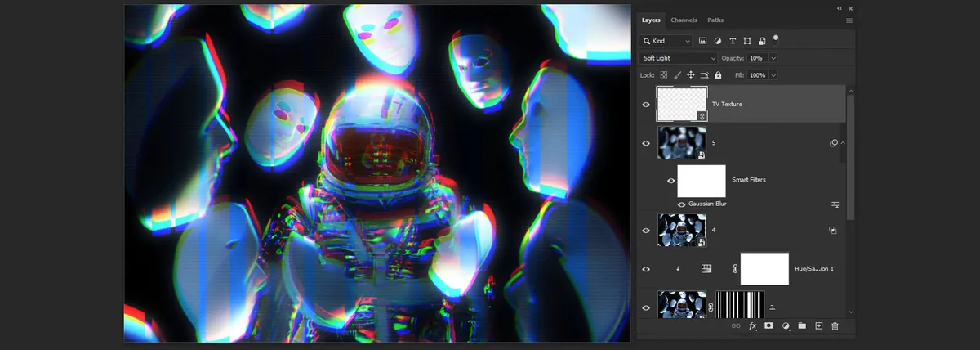The image size is (980, 350).
Task: Create new fill or adjustment layer
Action: tap(786, 326)
